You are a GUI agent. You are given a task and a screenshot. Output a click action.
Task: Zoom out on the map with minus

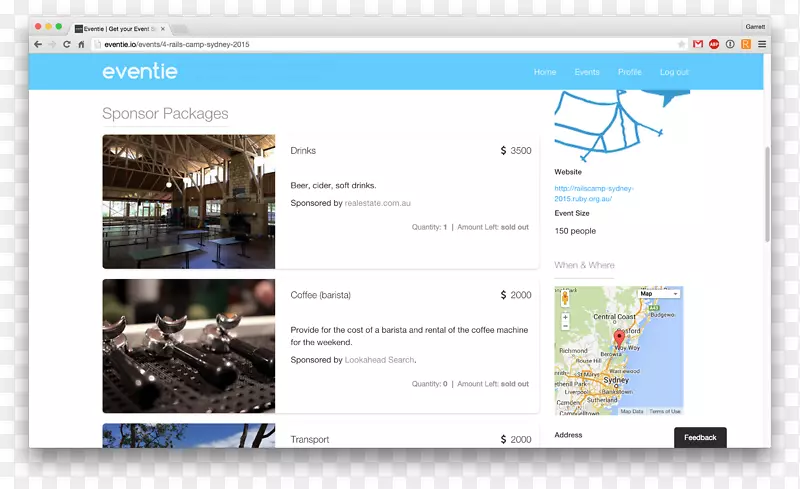[x=565, y=326]
